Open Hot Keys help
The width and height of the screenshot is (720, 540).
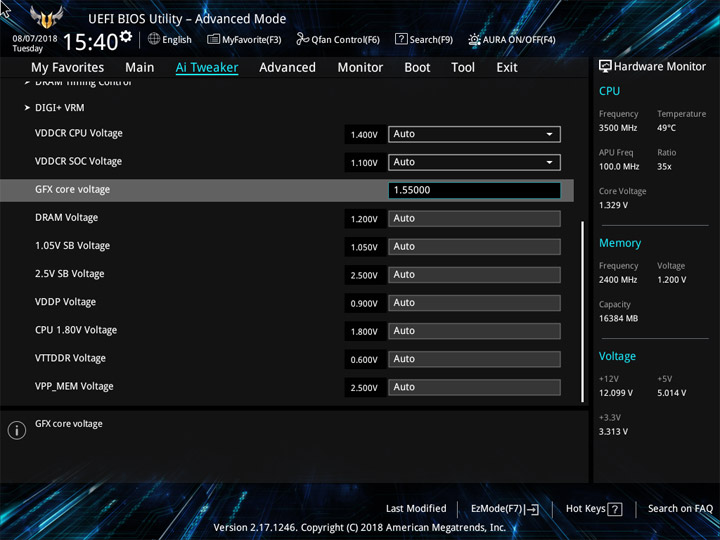[594, 509]
